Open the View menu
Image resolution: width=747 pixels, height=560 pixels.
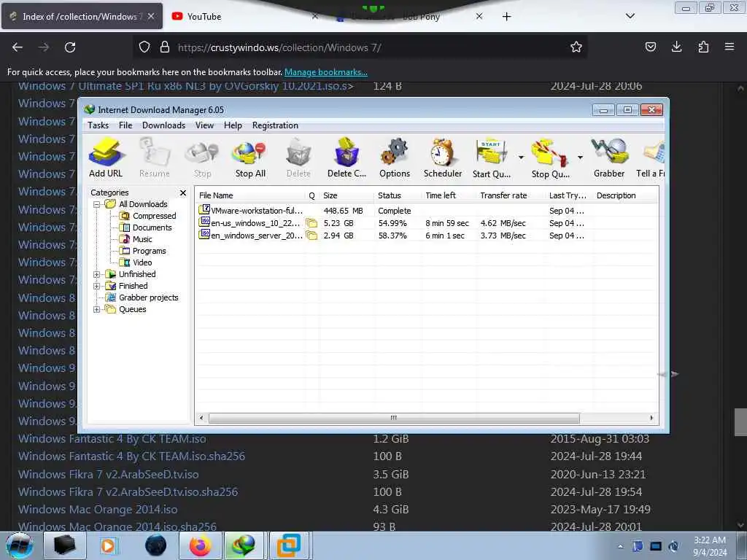click(x=204, y=125)
